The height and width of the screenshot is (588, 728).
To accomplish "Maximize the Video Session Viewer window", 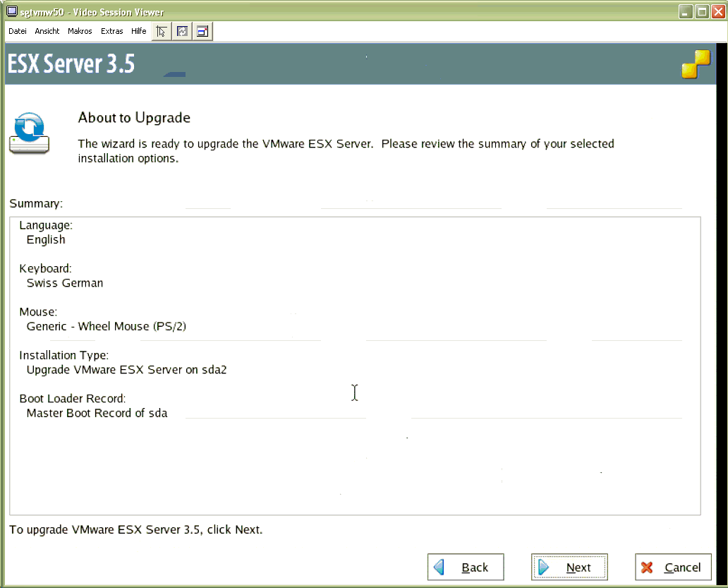I will (703, 11).
